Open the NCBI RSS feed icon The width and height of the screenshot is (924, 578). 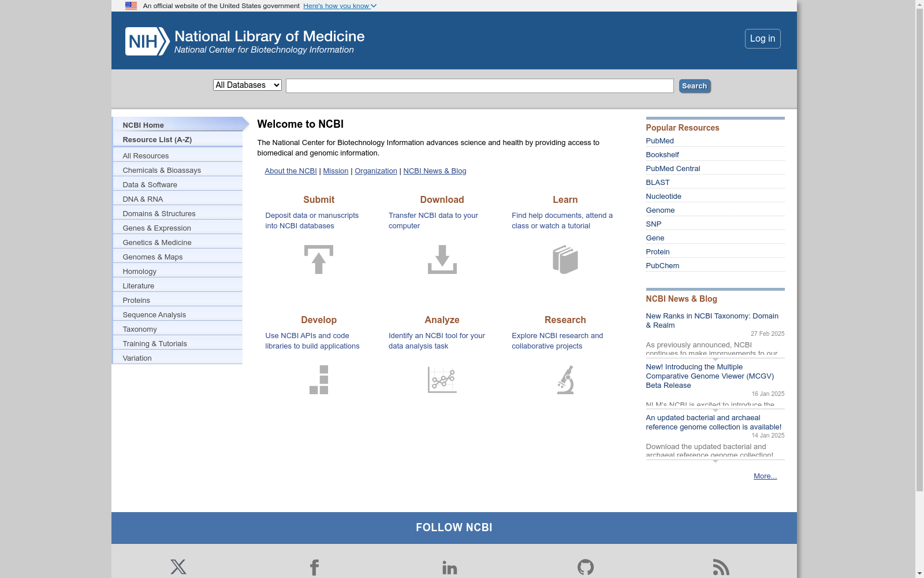[x=721, y=567]
